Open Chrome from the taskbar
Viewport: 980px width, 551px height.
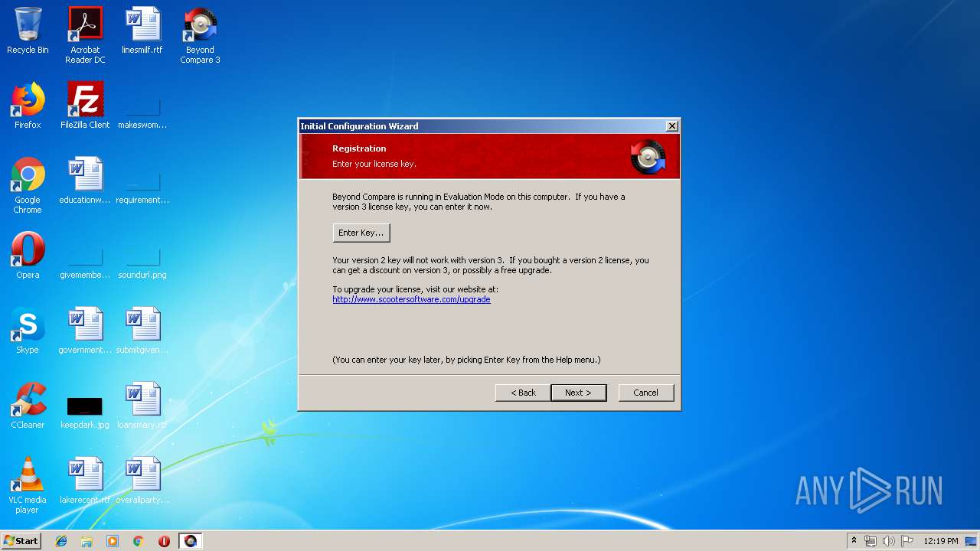point(139,541)
